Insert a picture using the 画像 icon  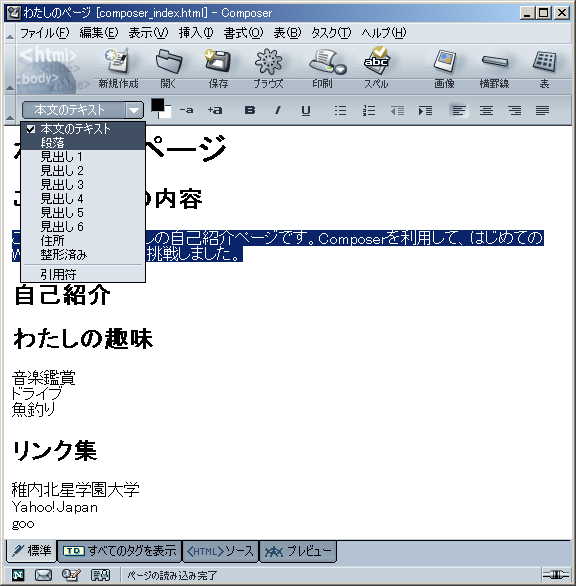[444, 67]
